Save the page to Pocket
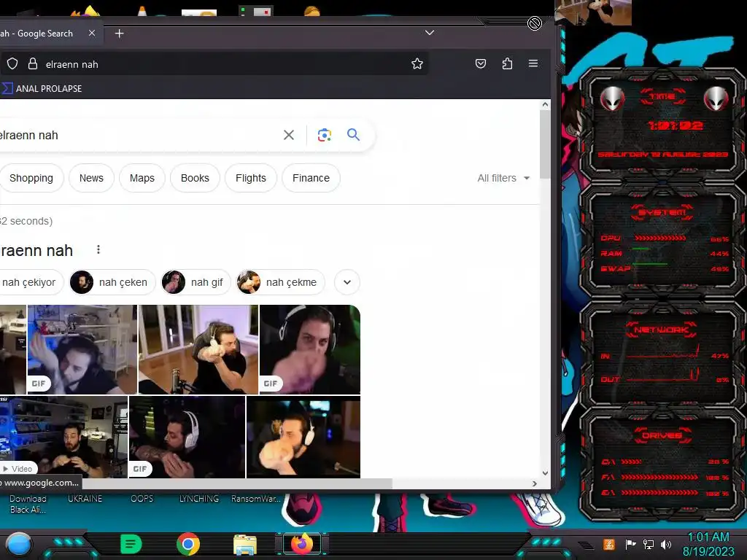Viewport: 747px width, 560px height. tap(481, 63)
